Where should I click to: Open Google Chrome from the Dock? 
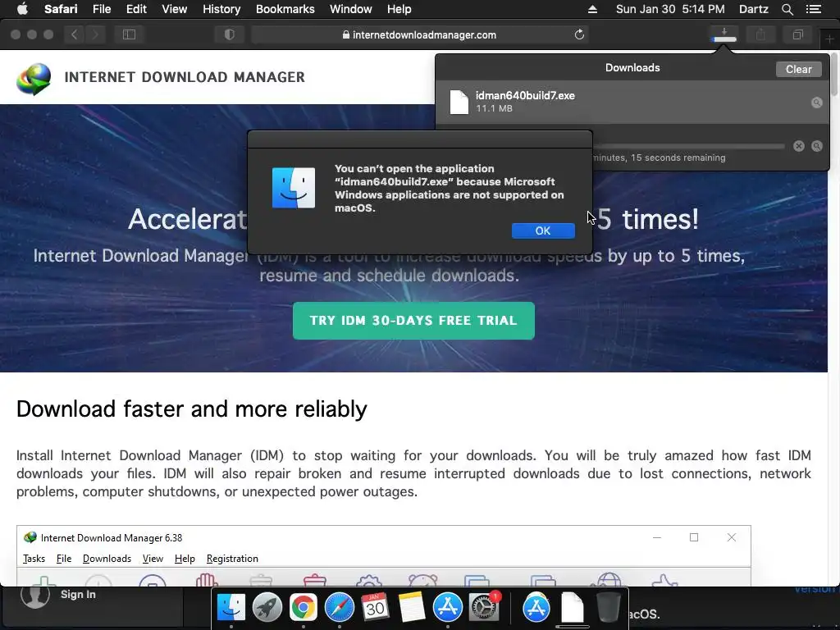pyautogui.click(x=303, y=608)
